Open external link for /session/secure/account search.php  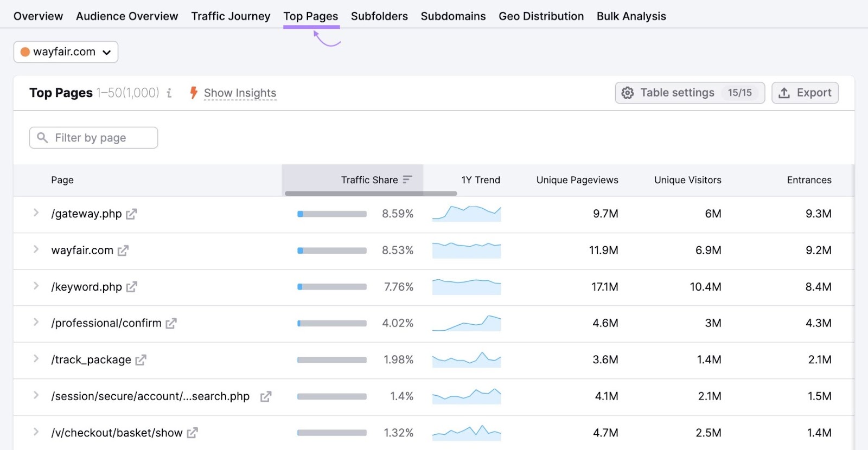pos(266,397)
